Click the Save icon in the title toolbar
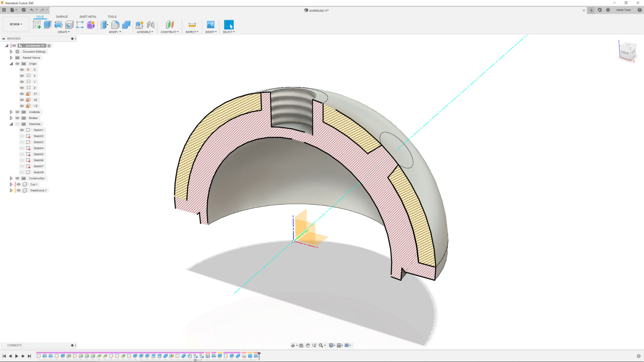 23,10
